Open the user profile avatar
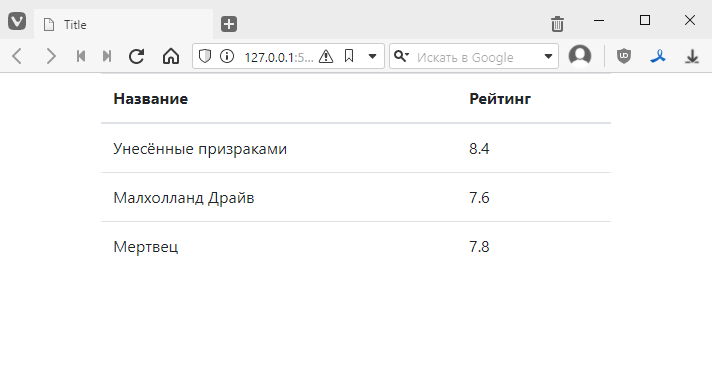 point(580,56)
